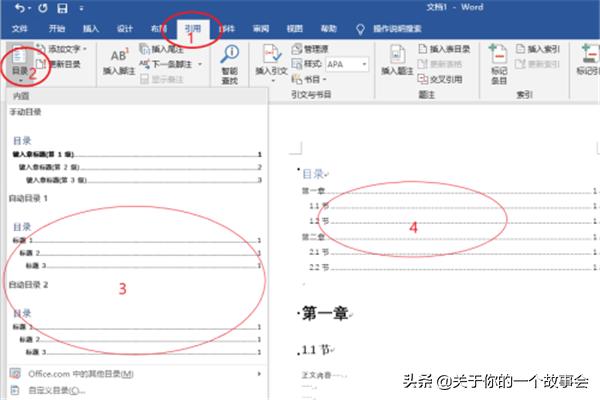Switch to the 插入 (Insert) tab

91,29
